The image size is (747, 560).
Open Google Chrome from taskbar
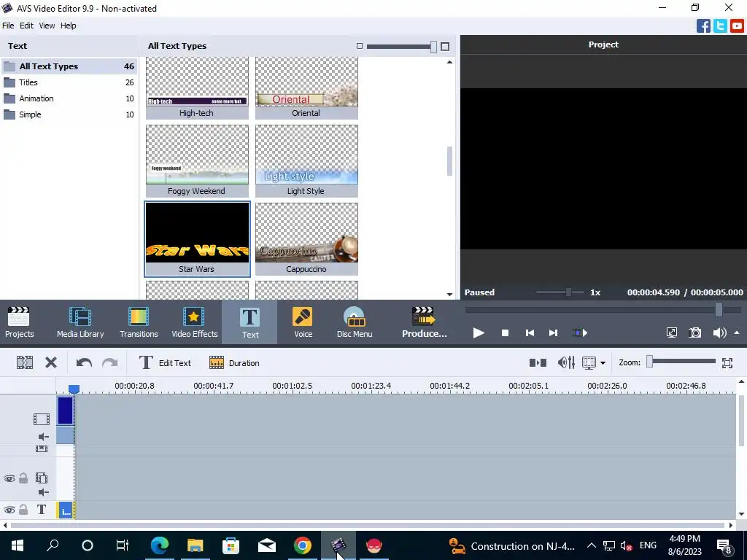coord(303,545)
